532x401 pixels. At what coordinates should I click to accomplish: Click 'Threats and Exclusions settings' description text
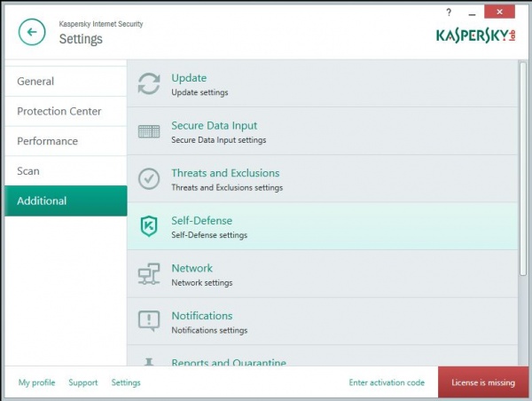227,187
